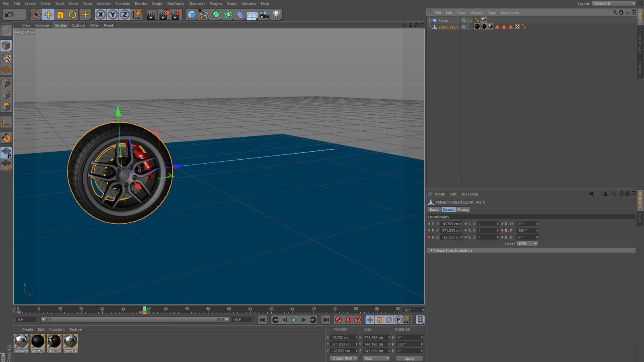Switch to the Phong tab

[462, 210]
